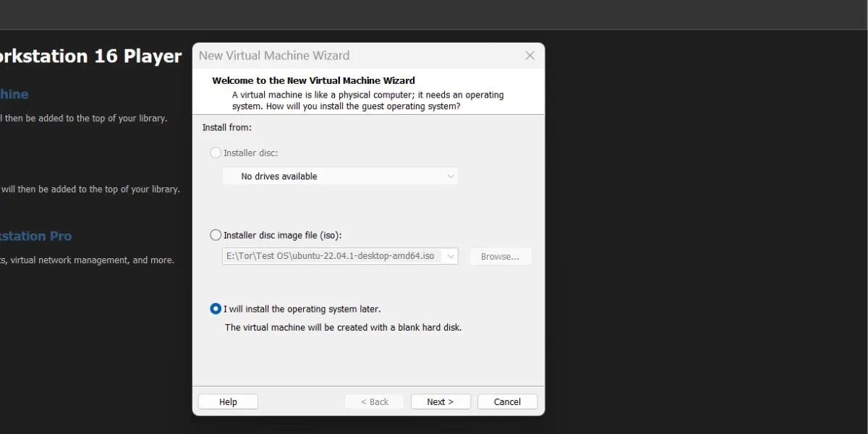Click the "Workstation 16 Player" heading

90,56
